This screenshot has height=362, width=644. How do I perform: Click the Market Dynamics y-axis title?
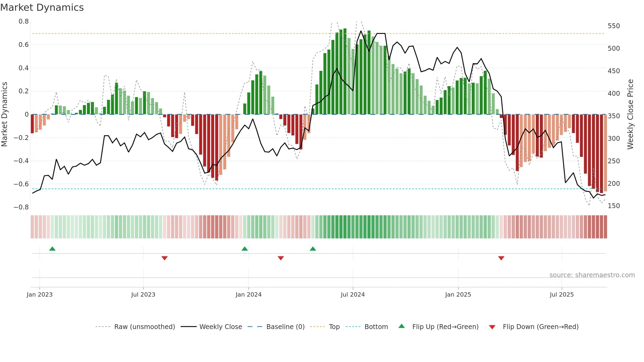[x=4, y=114]
